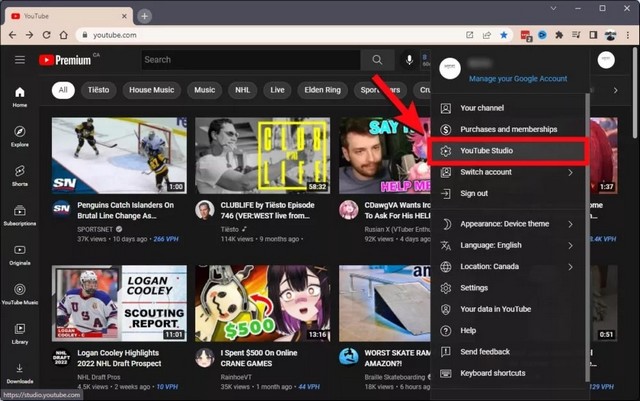Open YouTube Music in the sidebar
This screenshot has height=401, width=640.
click(x=20, y=294)
